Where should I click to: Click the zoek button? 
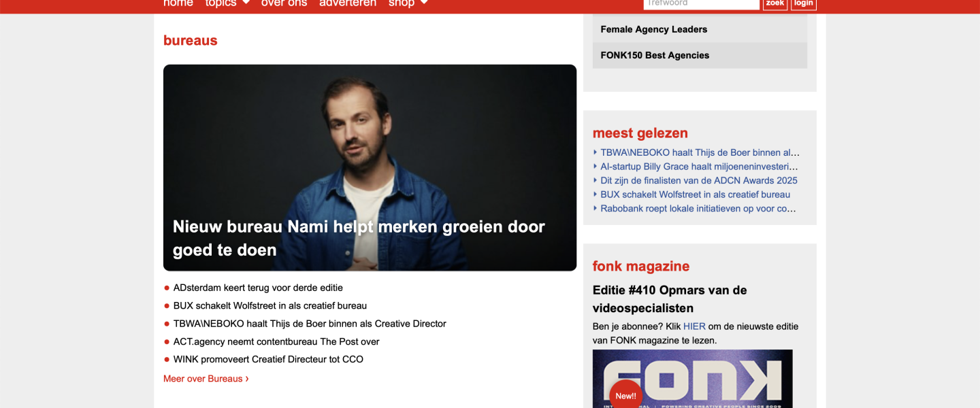[775, 4]
